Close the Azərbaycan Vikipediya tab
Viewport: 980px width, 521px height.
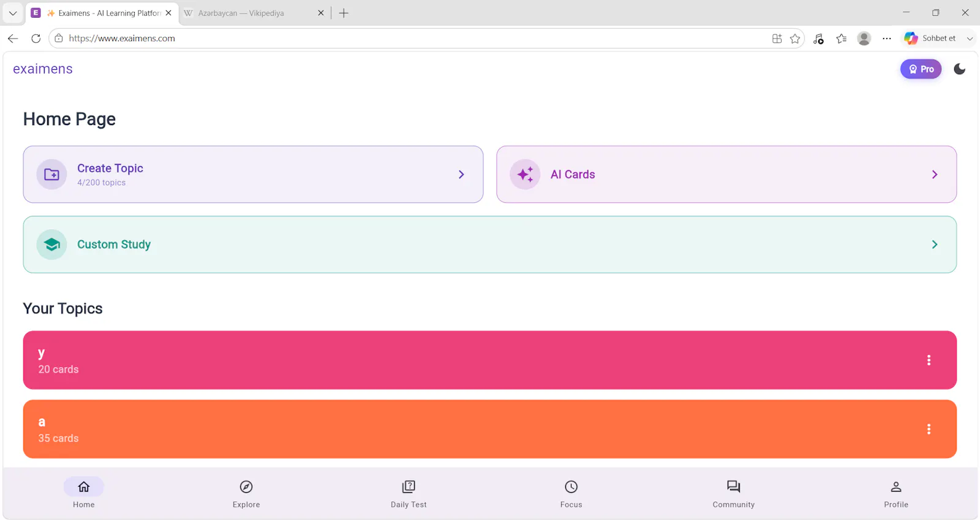(x=320, y=13)
